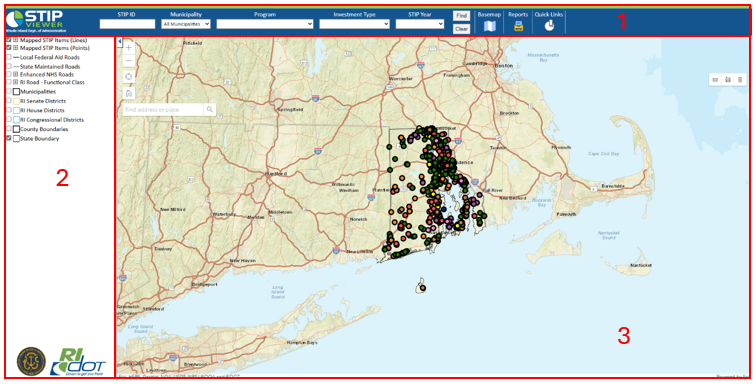The width and height of the screenshot is (756, 384).
Task: Click the orange RI Senate Districts swatch
Action: [16, 101]
